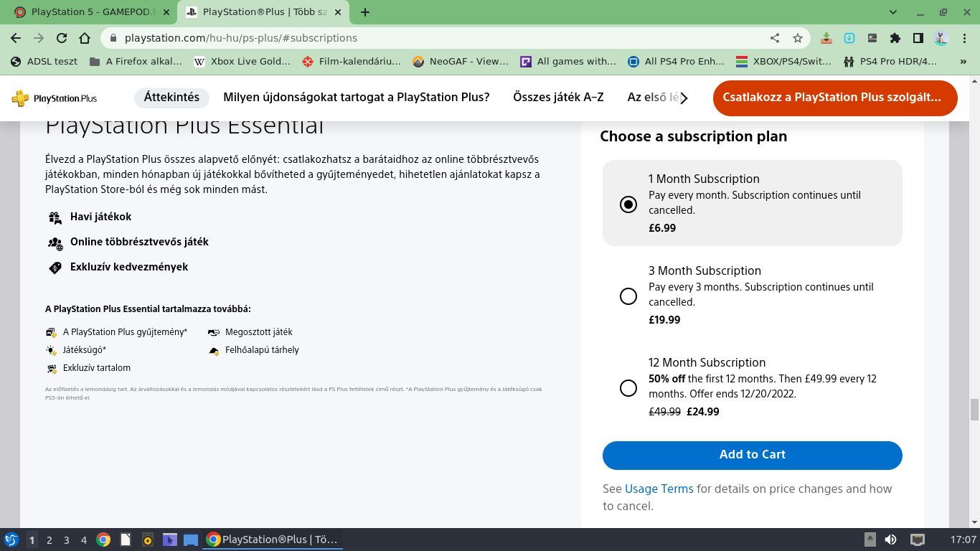Open the system application menu bird icon
The width and height of the screenshot is (980, 551).
coord(11,540)
